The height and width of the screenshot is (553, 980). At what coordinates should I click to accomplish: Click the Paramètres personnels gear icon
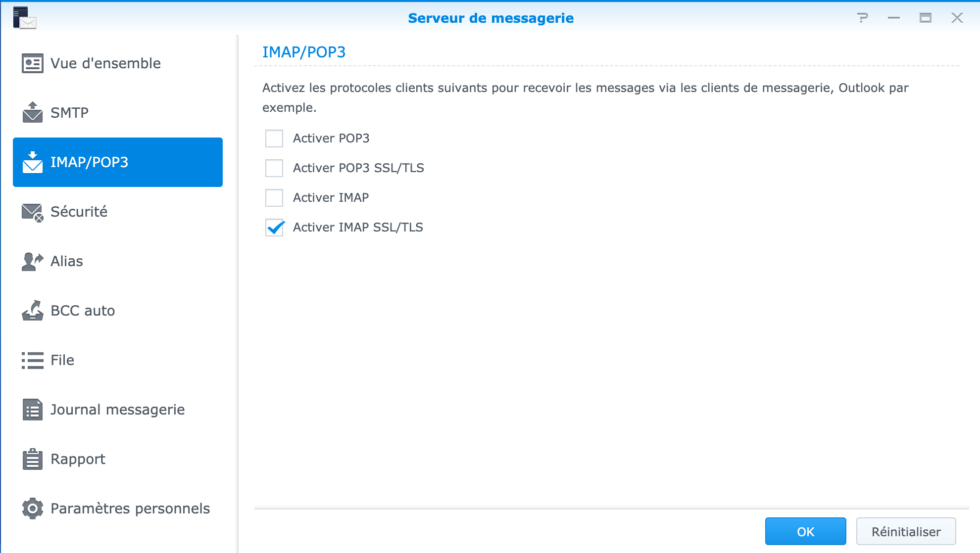point(33,508)
